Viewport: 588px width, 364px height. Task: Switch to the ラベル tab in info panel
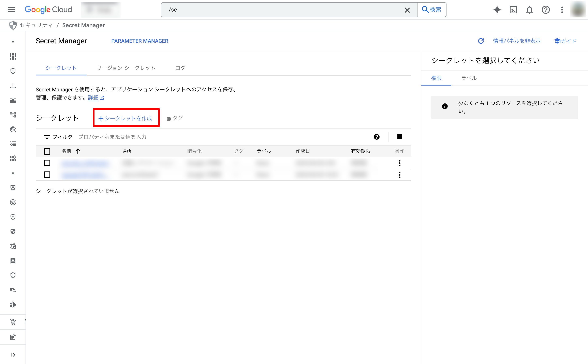[469, 78]
